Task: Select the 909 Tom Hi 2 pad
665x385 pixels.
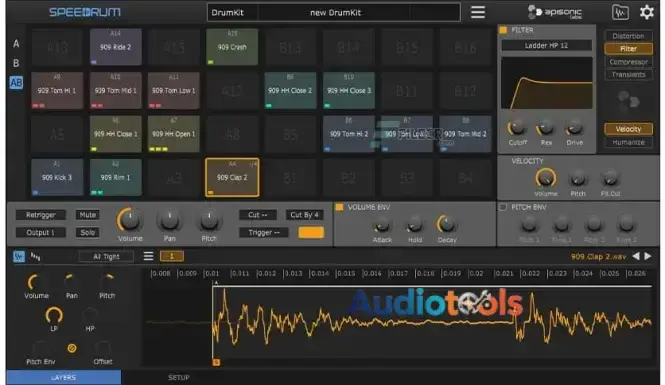Action: [349, 134]
